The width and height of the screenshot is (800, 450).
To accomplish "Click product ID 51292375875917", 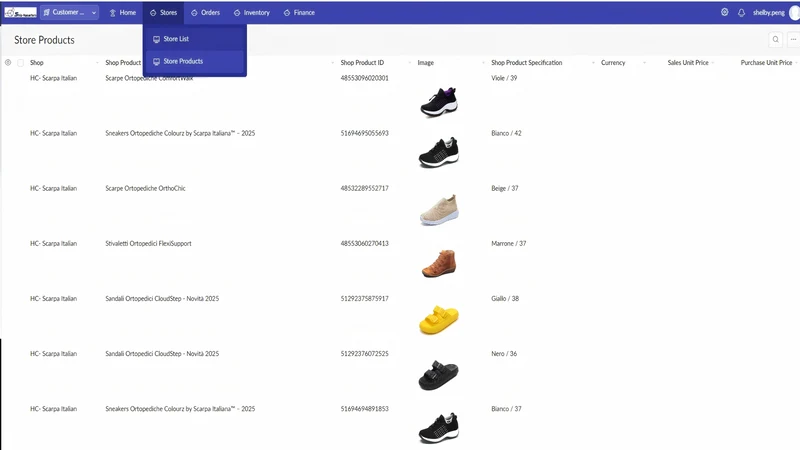I will coord(364,298).
